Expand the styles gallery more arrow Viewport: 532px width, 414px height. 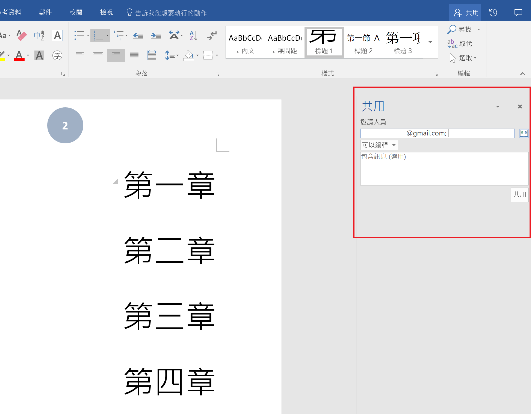tap(430, 42)
